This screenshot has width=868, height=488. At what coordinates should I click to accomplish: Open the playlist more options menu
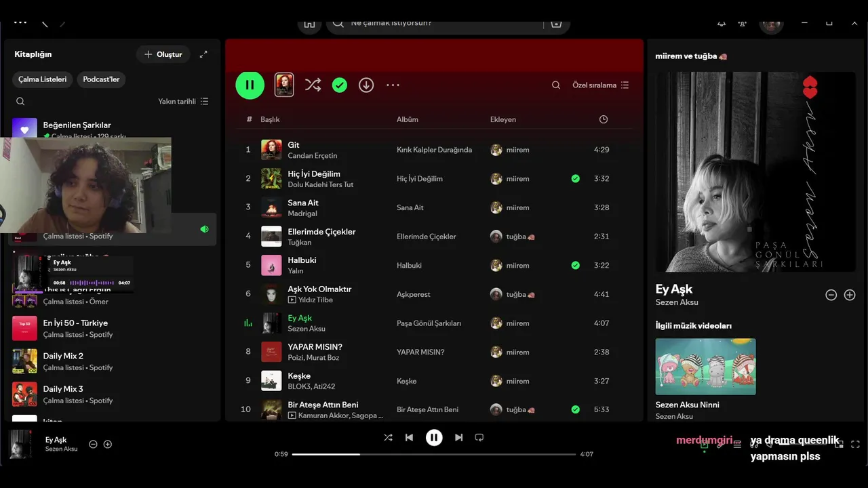[393, 85]
